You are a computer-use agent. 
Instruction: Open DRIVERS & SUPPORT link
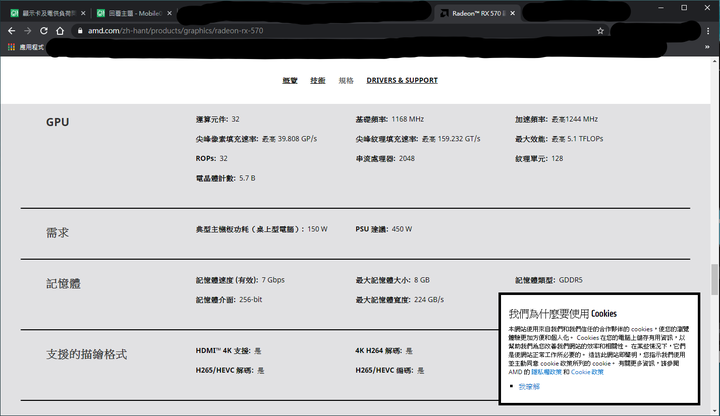[x=402, y=80]
